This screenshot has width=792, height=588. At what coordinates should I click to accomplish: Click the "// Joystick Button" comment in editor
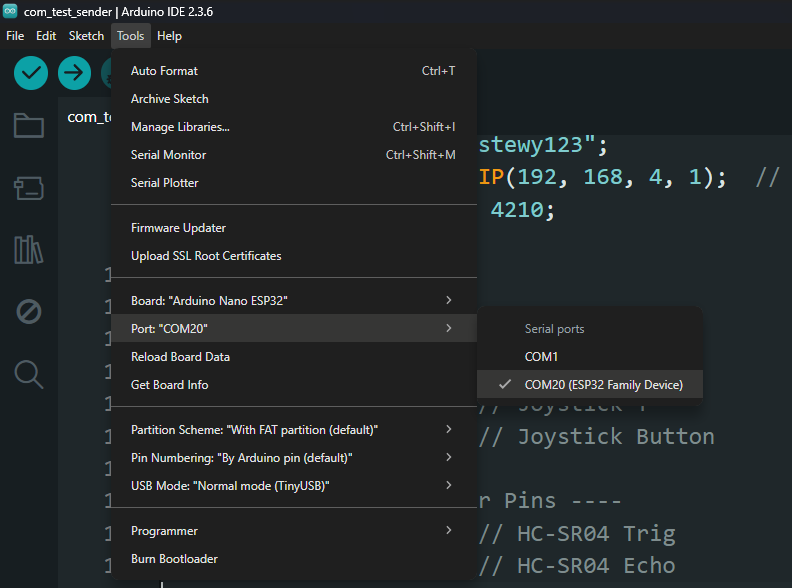(x=597, y=436)
